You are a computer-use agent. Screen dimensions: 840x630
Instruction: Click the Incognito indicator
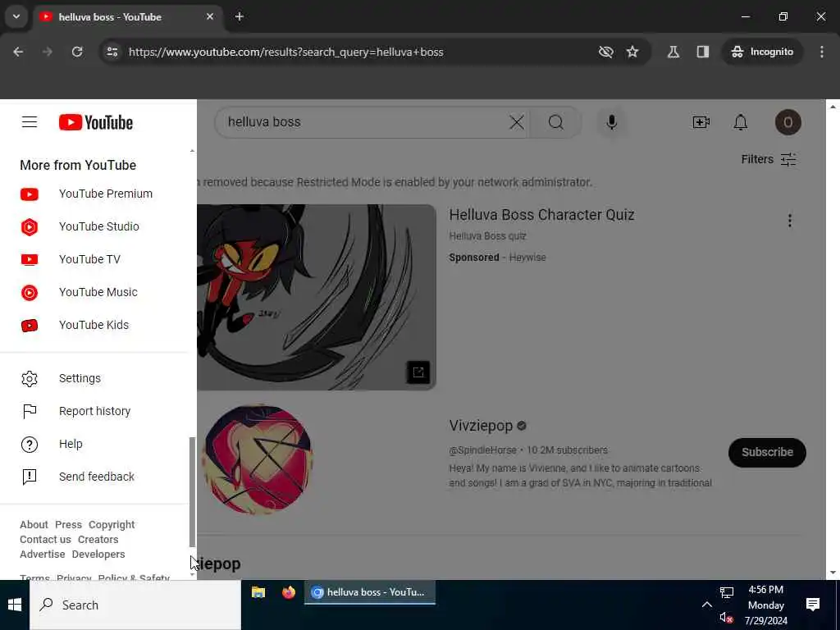click(x=762, y=52)
